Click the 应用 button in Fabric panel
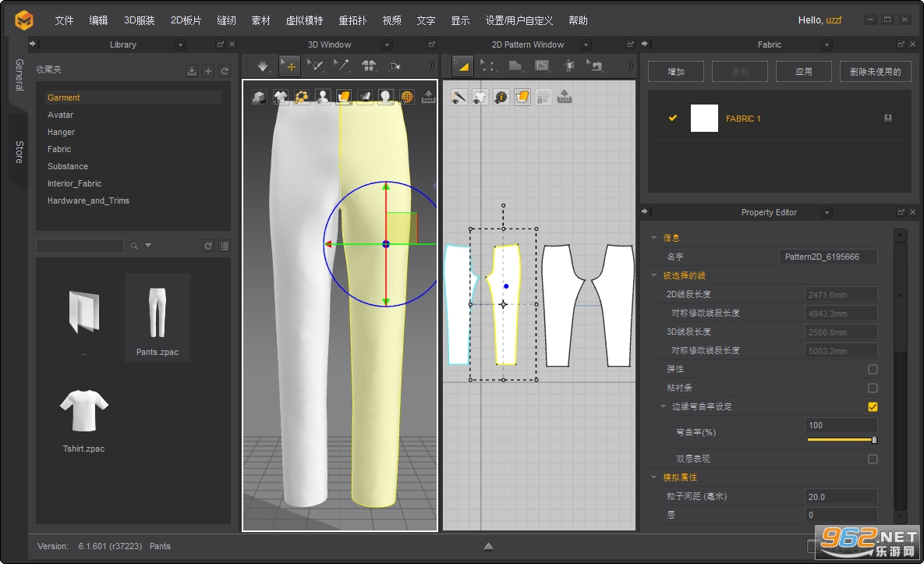Image resolution: width=924 pixels, height=564 pixels. [x=804, y=71]
